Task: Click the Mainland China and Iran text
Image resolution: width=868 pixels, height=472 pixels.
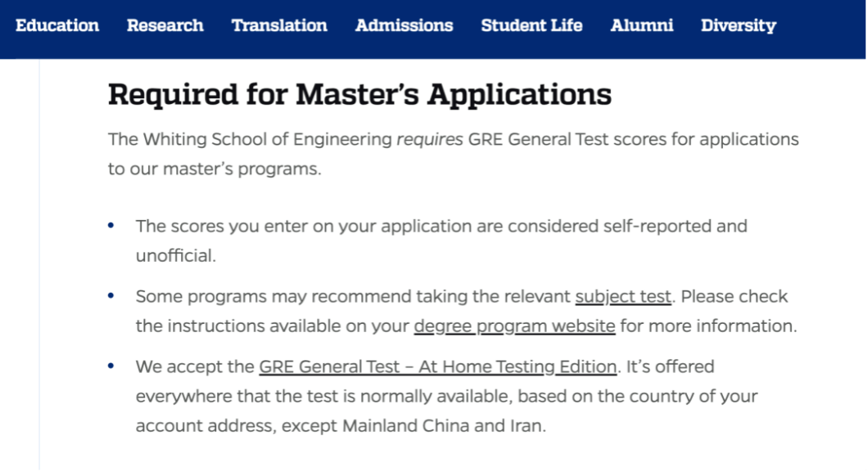Action: 443,426
